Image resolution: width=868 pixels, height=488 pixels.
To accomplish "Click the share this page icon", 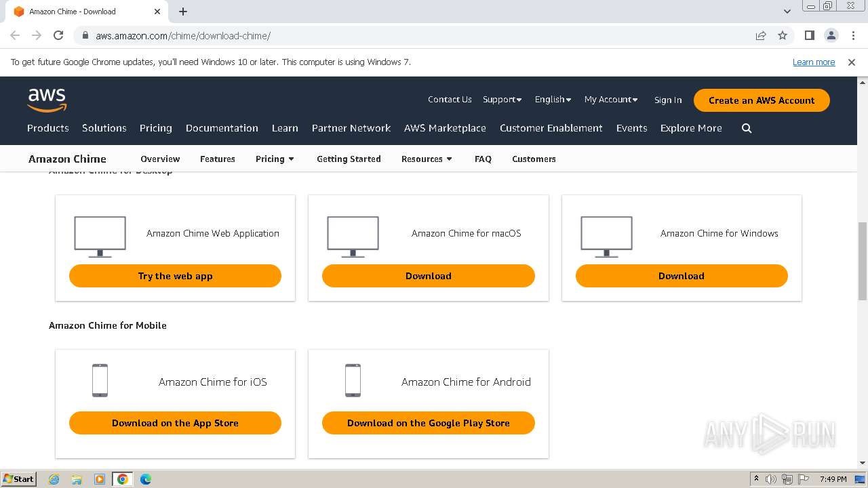I will tap(761, 36).
